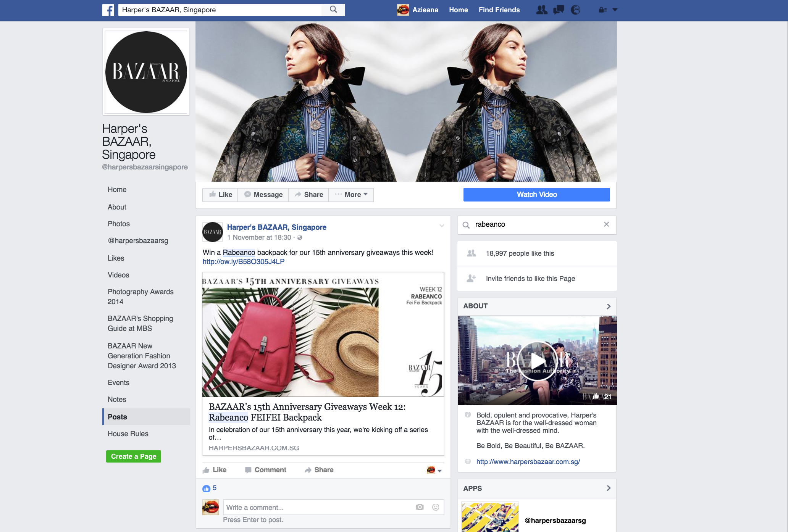Open the Rabeanco backpack giveaway image

pyautogui.click(x=323, y=334)
